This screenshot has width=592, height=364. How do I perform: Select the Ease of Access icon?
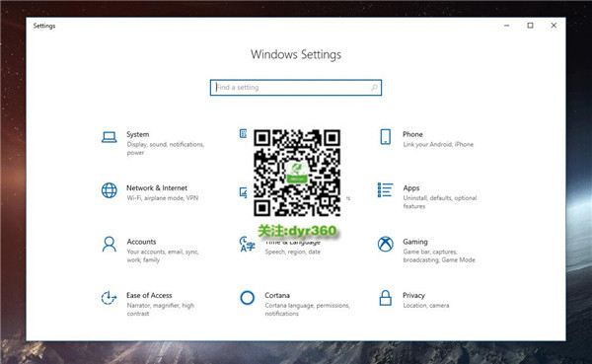point(109,298)
